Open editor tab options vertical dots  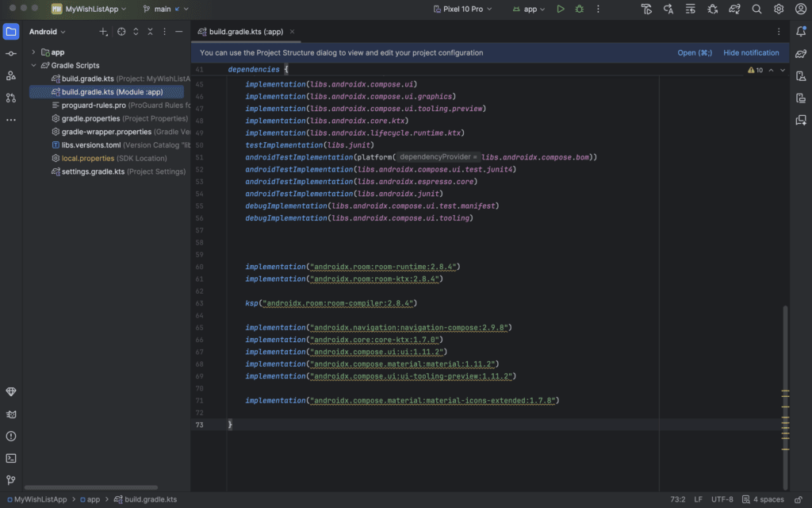(x=779, y=32)
